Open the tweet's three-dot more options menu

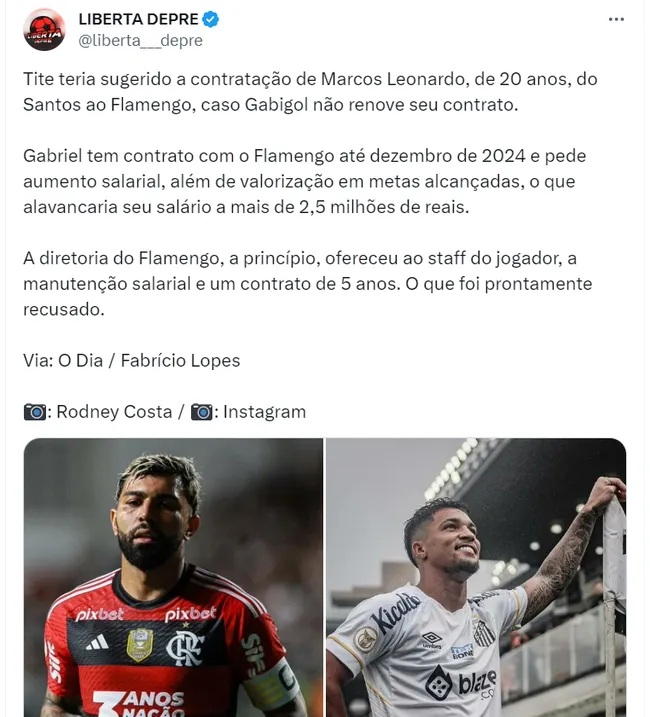click(616, 21)
